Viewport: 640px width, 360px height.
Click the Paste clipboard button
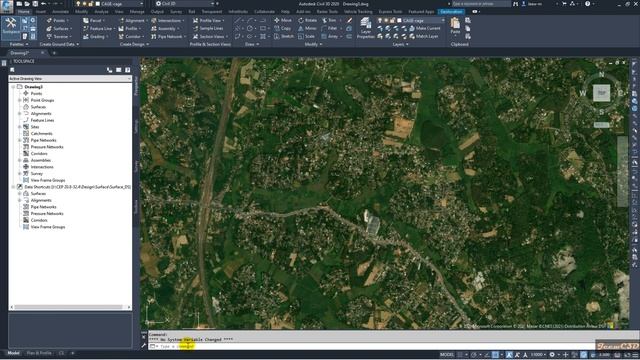(x=455, y=26)
